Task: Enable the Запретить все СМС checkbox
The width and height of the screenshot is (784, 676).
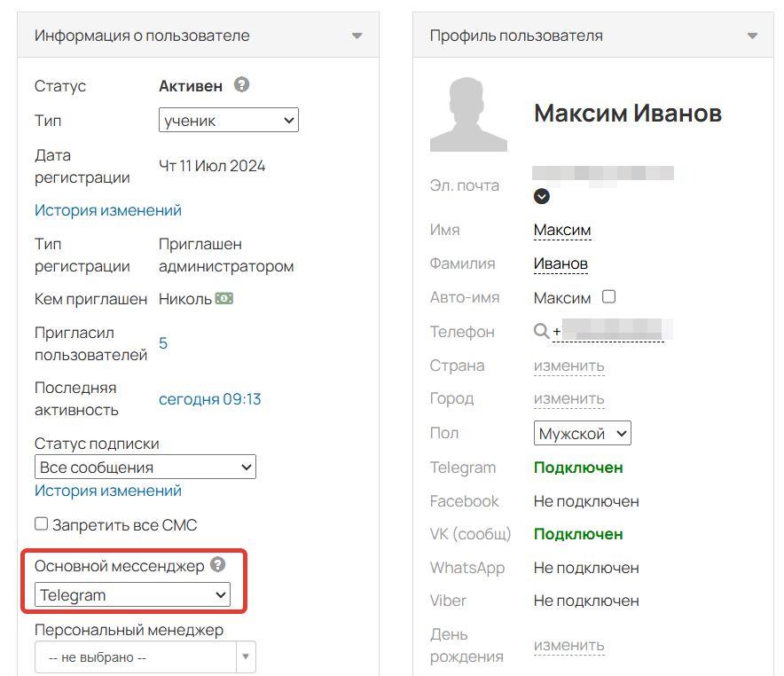Action: 41,523
